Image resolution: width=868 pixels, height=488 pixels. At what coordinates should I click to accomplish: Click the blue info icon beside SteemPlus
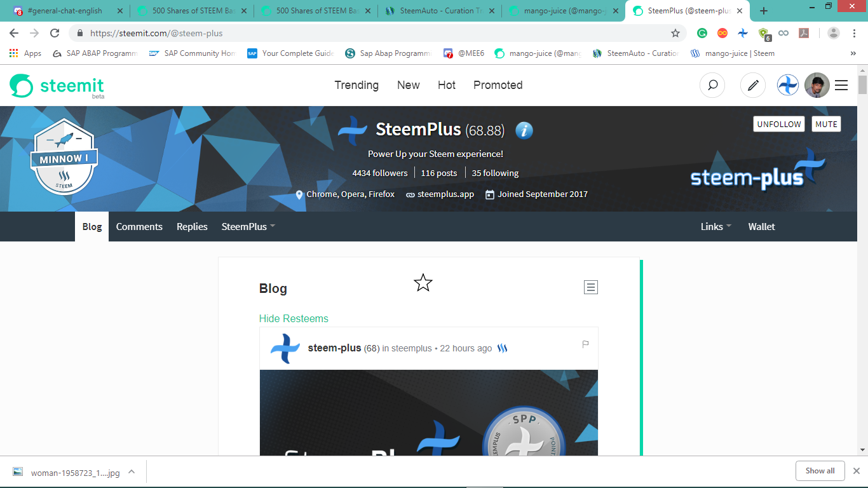point(524,130)
